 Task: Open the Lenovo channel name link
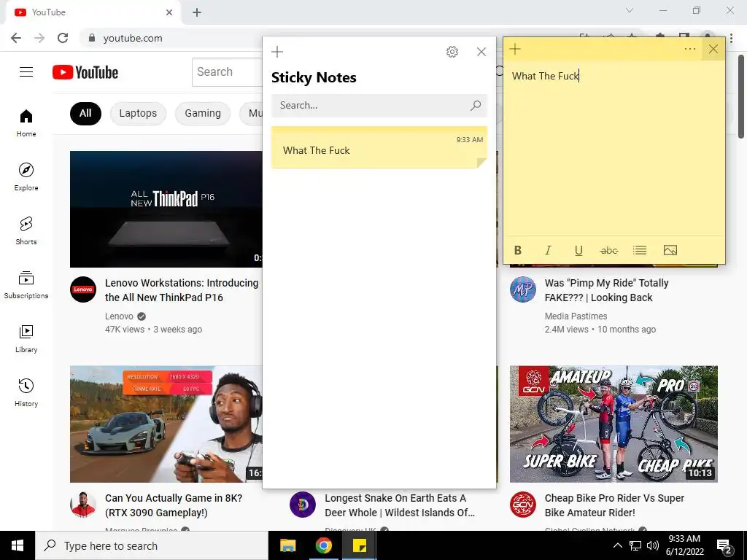(x=119, y=316)
